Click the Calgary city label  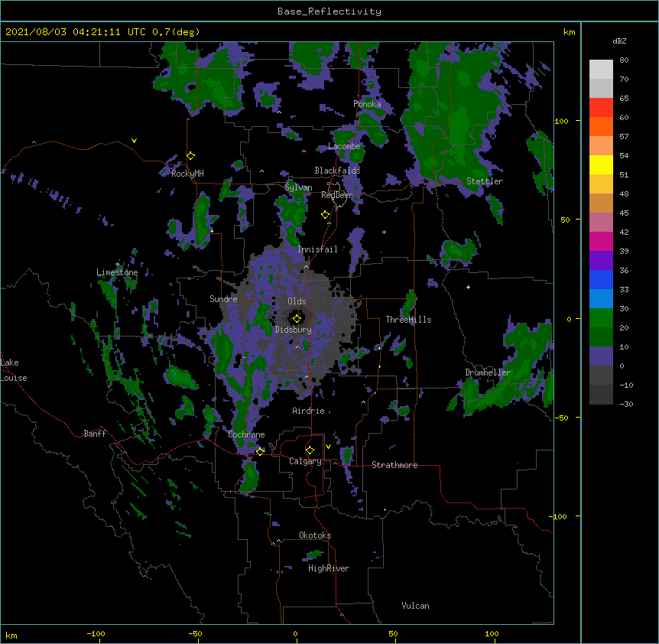click(305, 461)
